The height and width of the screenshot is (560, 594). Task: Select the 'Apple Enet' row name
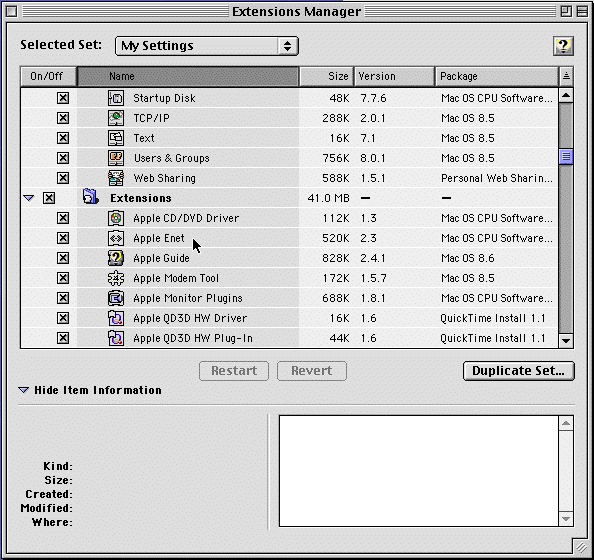coord(159,238)
